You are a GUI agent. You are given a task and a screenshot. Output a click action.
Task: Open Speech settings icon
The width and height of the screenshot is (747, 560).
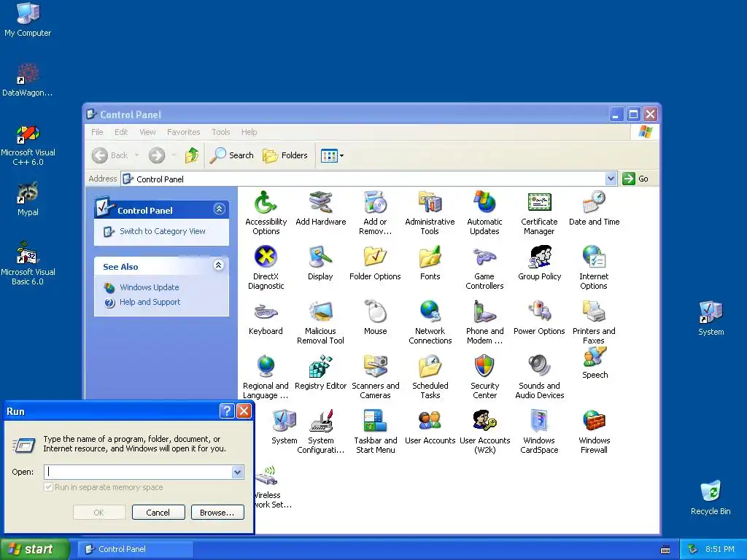point(595,363)
